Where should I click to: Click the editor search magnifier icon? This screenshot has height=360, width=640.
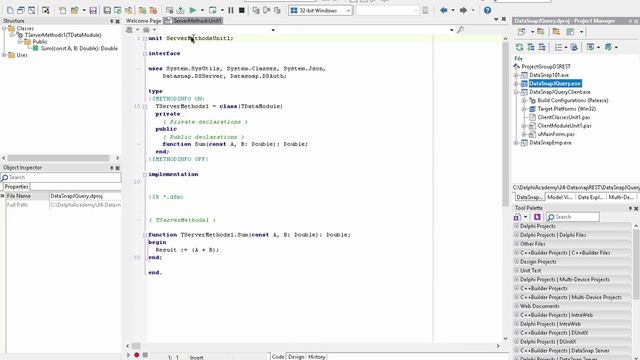460,30
